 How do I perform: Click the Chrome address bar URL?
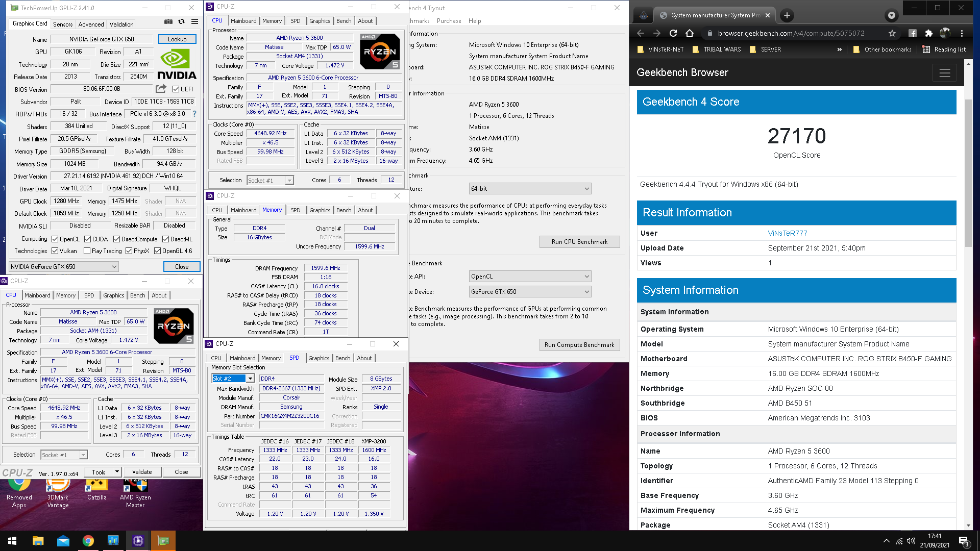pyautogui.click(x=791, y=33)
